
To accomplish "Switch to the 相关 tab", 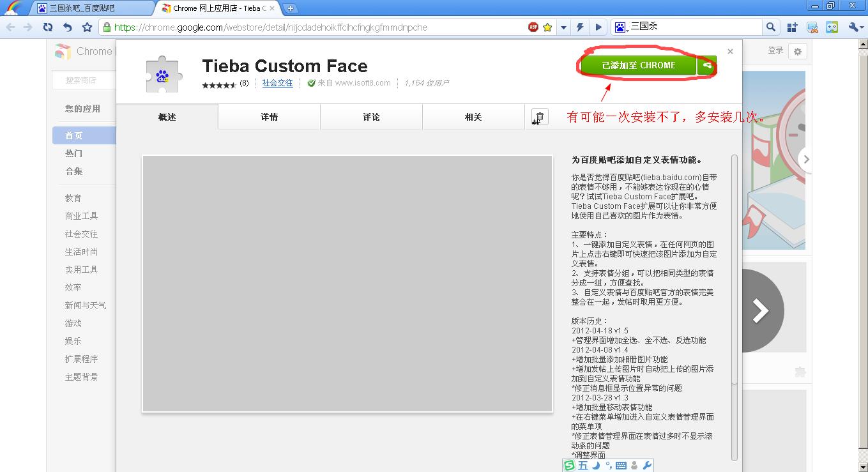I will [x=474, y=117].
